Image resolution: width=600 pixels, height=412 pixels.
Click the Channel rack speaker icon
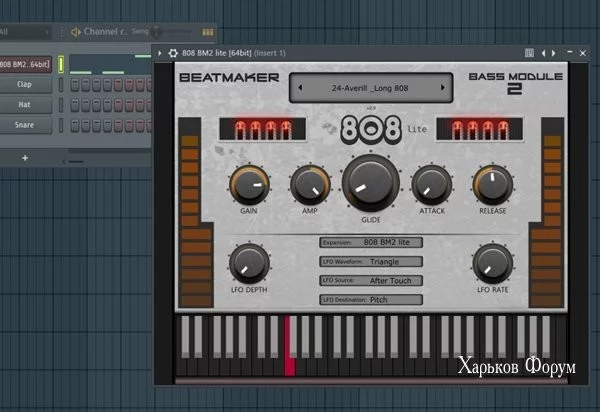pos(75,32)
